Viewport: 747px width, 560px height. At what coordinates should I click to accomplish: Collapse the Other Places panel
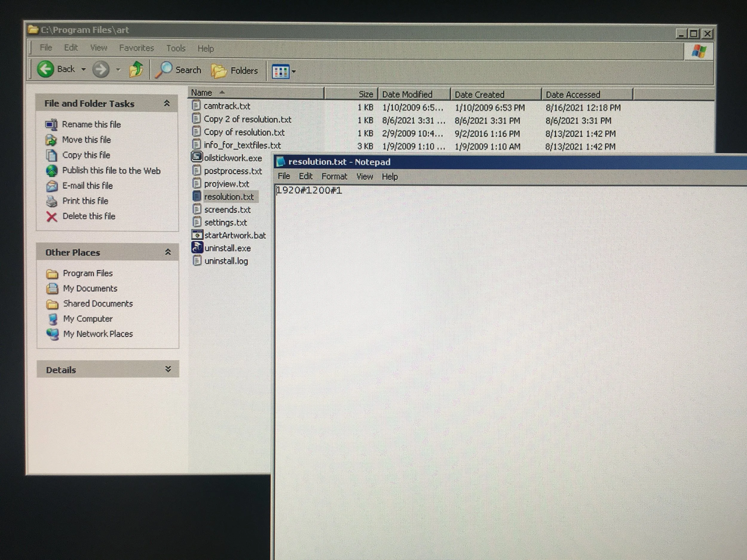pos(168,252)
